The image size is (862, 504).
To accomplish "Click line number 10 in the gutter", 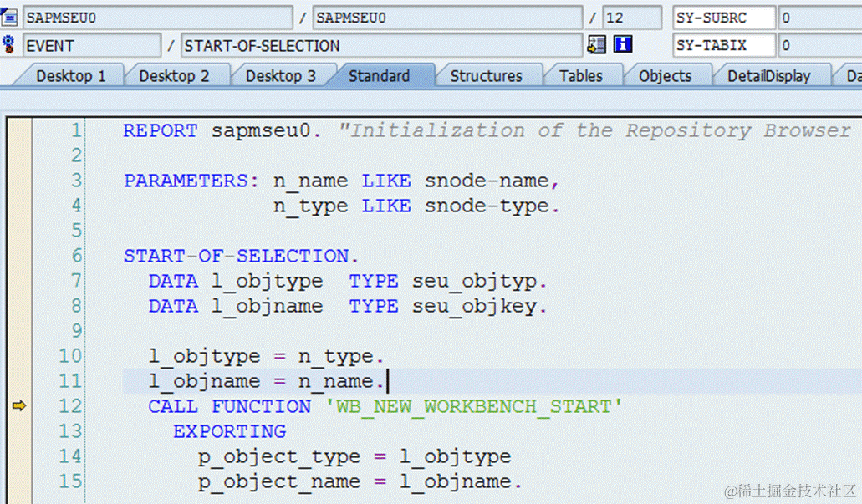I will tap(70, 356).
